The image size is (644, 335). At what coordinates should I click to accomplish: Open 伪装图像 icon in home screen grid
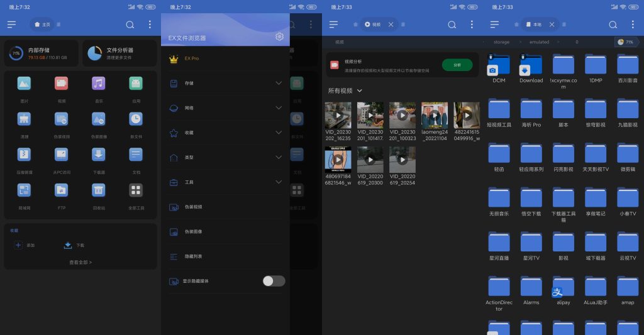pyautogui.click(x=99, y=119)
